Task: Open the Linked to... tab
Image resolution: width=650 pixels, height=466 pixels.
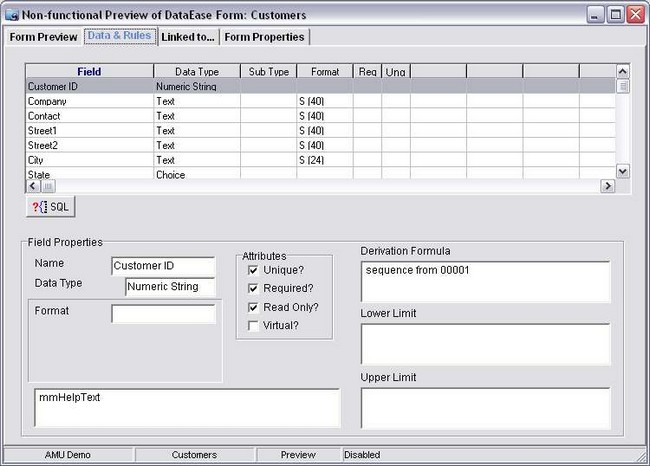Action: point(187,37)
